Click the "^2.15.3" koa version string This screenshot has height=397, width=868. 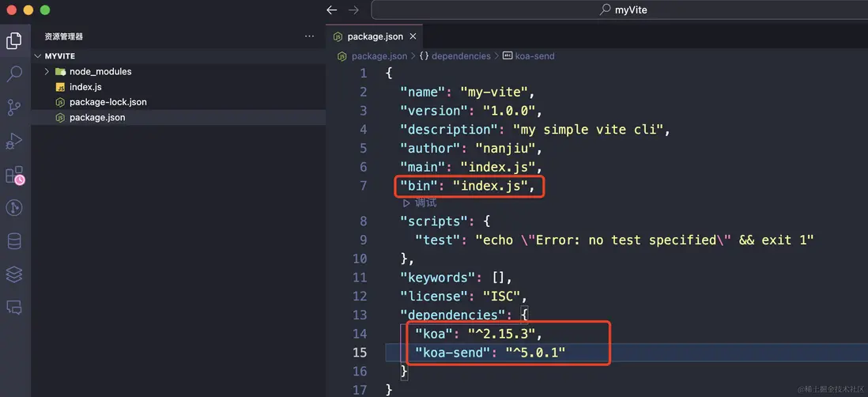point(502,334)
